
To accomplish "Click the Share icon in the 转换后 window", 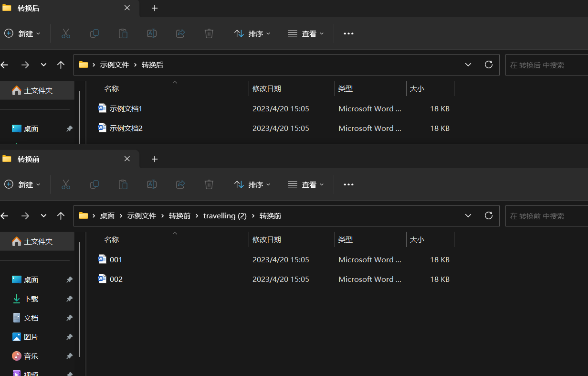I will click(x=180, y=33).
